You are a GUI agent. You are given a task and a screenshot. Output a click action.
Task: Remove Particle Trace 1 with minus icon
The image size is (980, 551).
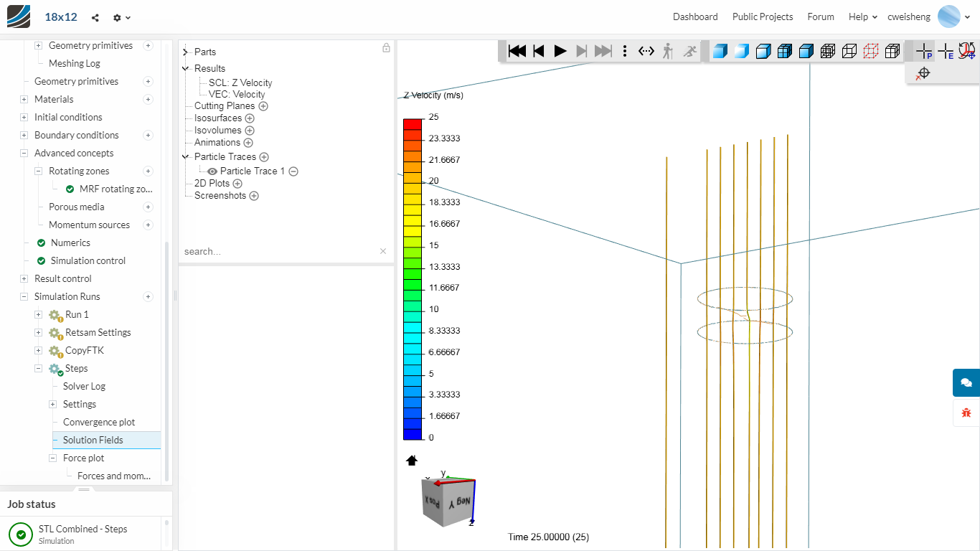coord(293,171)
